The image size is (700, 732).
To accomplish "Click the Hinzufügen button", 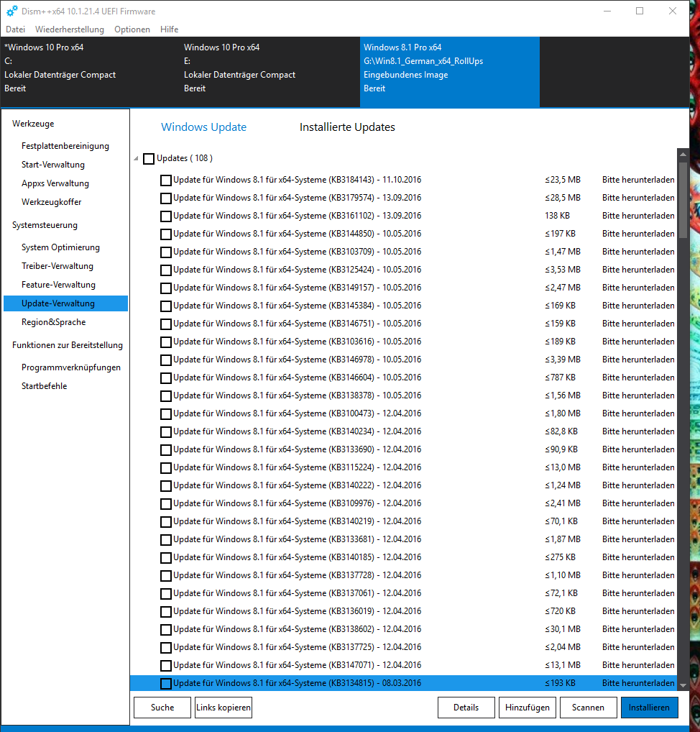I will coord(528,708).
